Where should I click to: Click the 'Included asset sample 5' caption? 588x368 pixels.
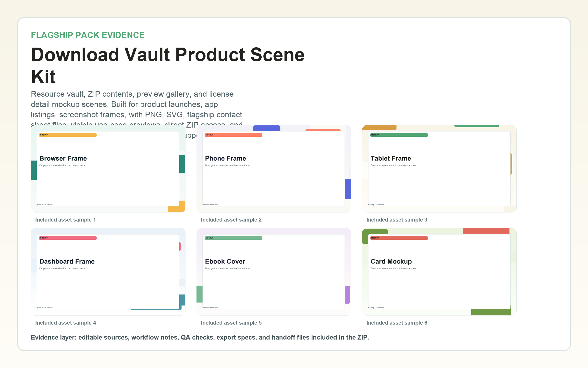point(231,323)
